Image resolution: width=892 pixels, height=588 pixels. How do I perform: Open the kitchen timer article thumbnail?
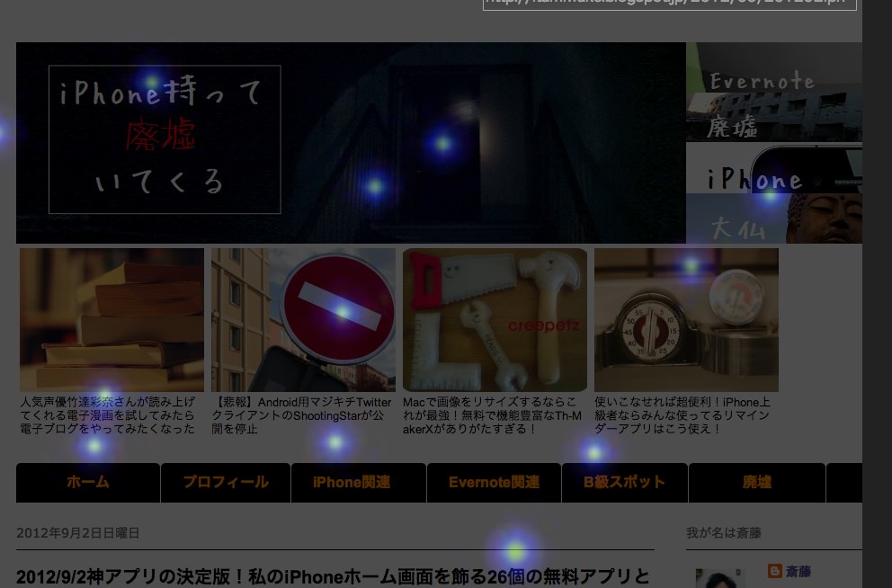click(x=687, y=319)
